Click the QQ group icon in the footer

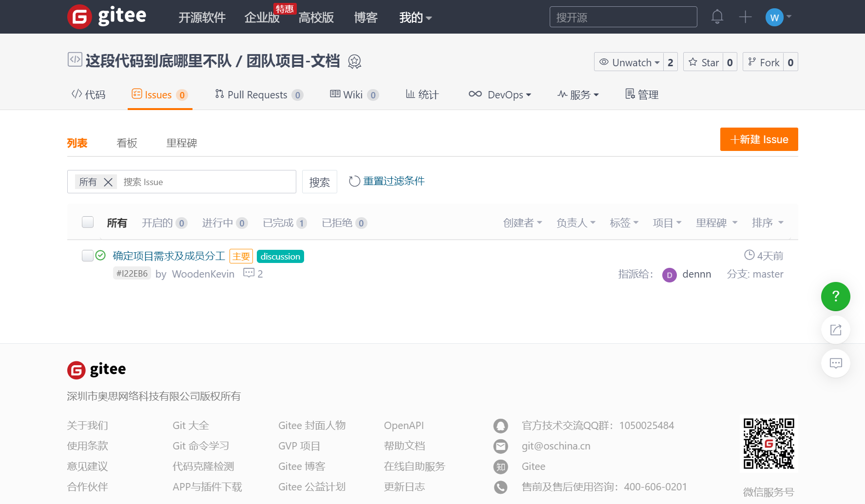[500, 426]
